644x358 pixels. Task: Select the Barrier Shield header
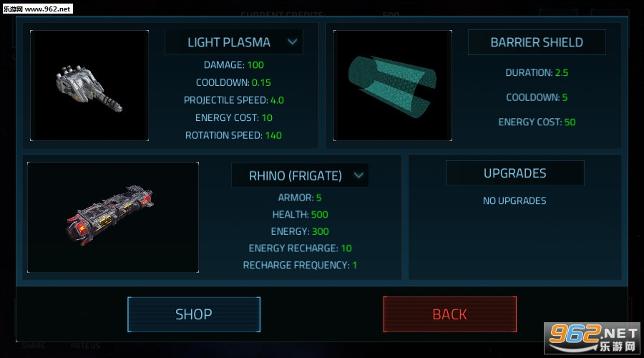click(537, 42)
